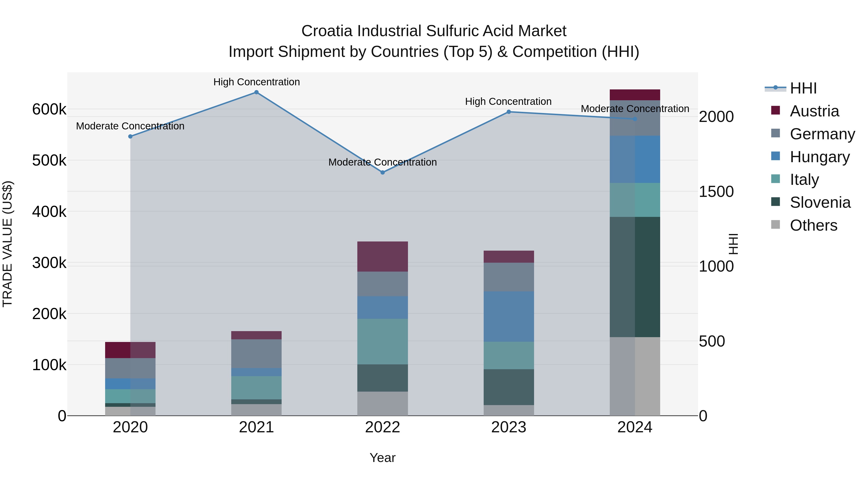Click the HHI line marker icon in legend
Image resolution: width=868 pixels, height=488 pixels.
point(775,88)
